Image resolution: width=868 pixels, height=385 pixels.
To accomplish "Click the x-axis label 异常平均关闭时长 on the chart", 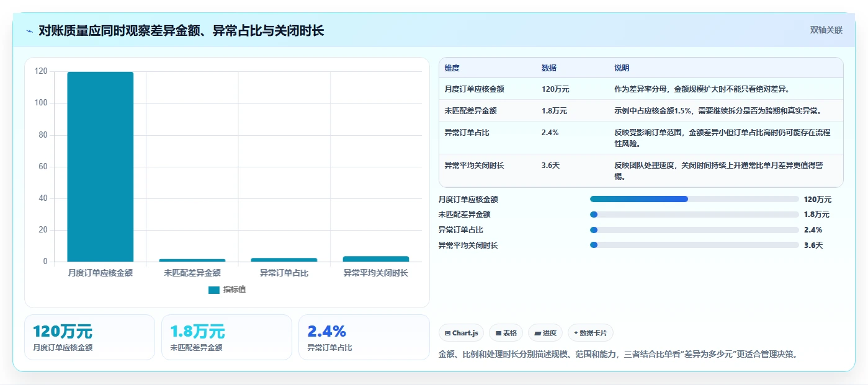I will point(376,273).
